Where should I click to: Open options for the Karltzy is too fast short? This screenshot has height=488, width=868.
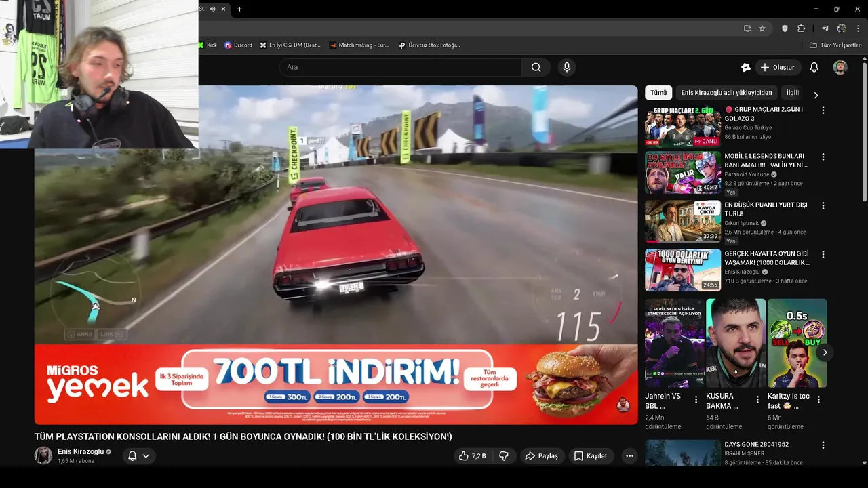coord(818,400)
